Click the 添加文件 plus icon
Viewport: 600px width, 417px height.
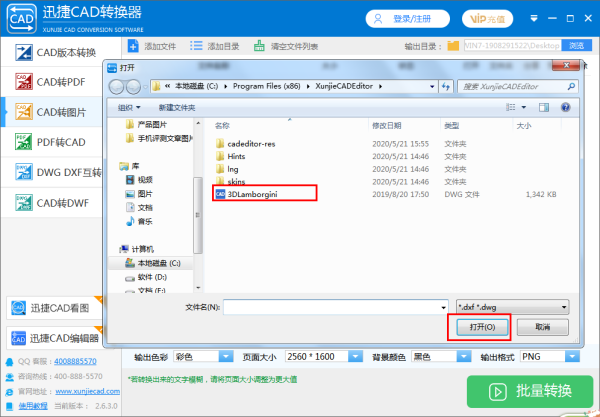(x=133, y=46)
